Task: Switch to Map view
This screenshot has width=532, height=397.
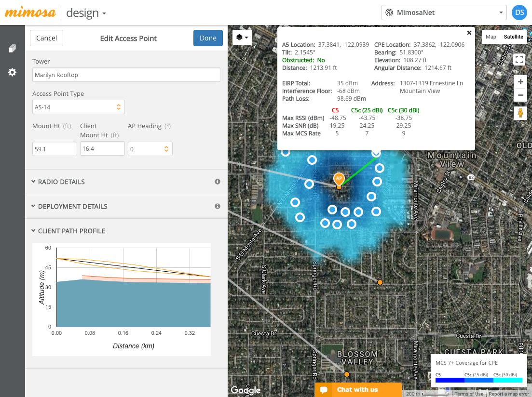Action: 491,37
